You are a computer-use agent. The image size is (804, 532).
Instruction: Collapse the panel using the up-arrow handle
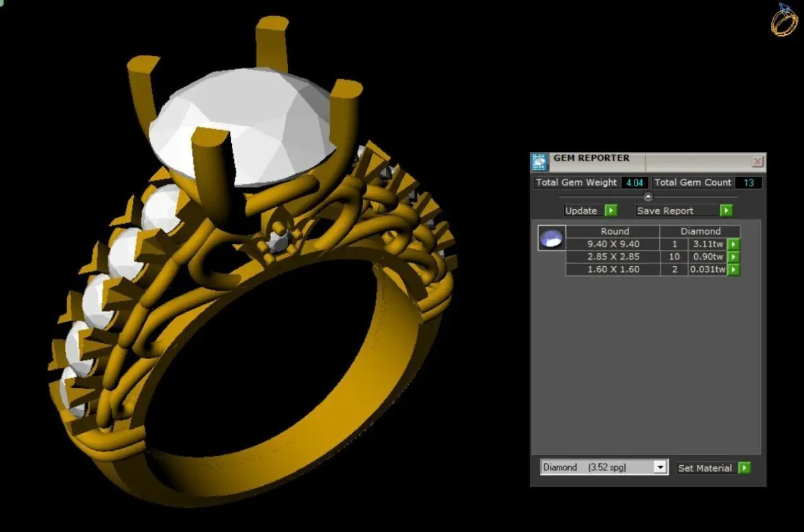coord(648,196)
